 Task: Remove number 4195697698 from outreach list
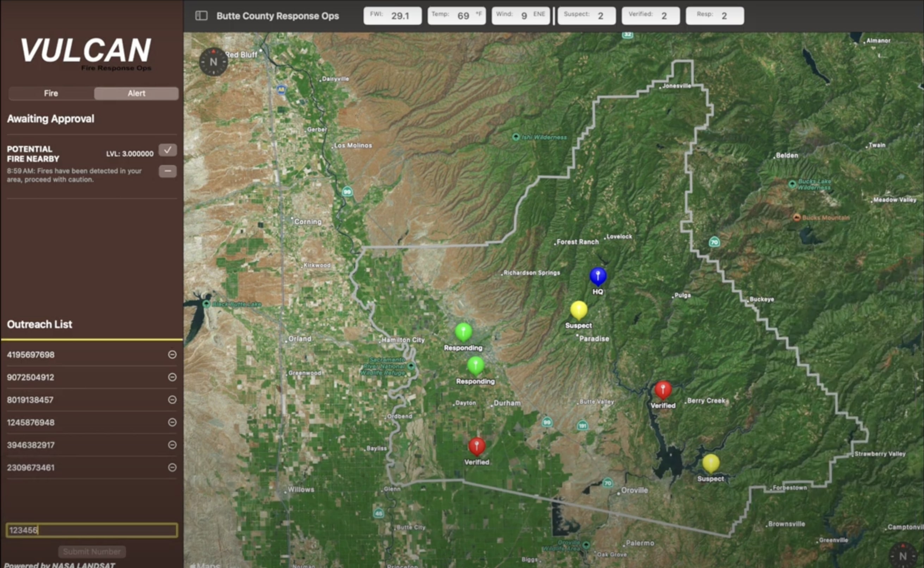coord(172,354)
